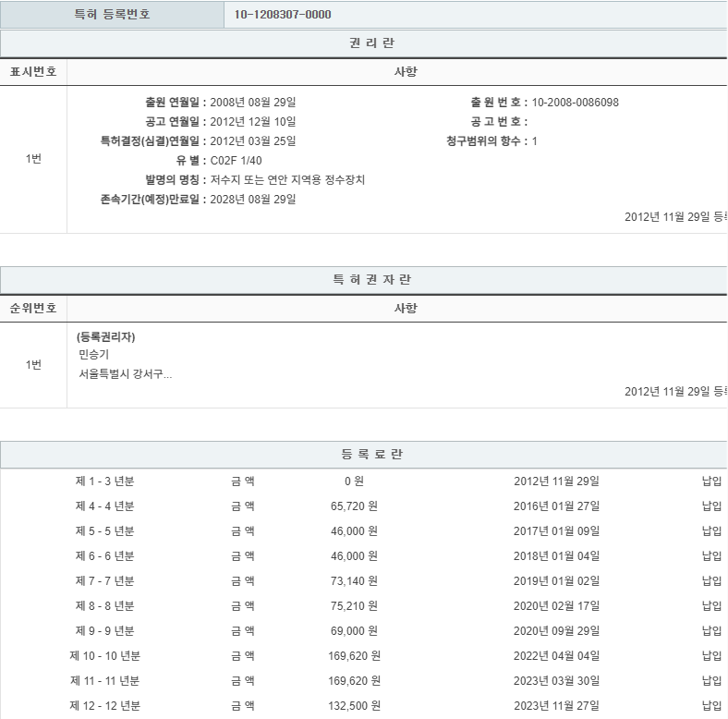The image size is (728, 719).
Task: Select rights holder name 민승기
Action: pyautogui.click(x=94, y=354)
